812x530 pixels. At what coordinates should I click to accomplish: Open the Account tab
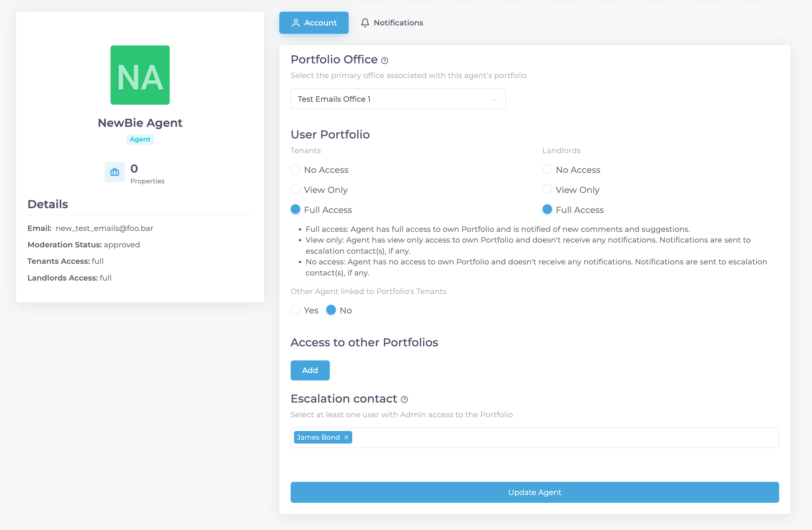point(314,22)
